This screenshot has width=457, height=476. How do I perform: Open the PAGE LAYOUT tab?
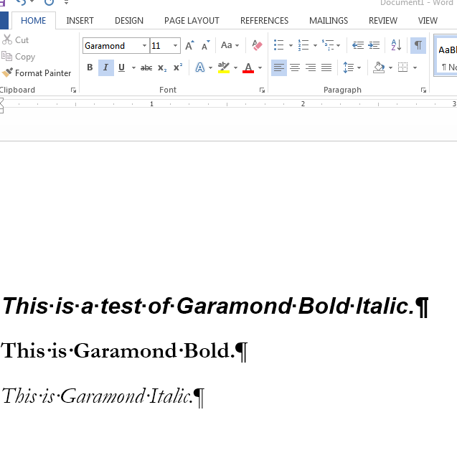pyautogui.click(x=192, y=21)
